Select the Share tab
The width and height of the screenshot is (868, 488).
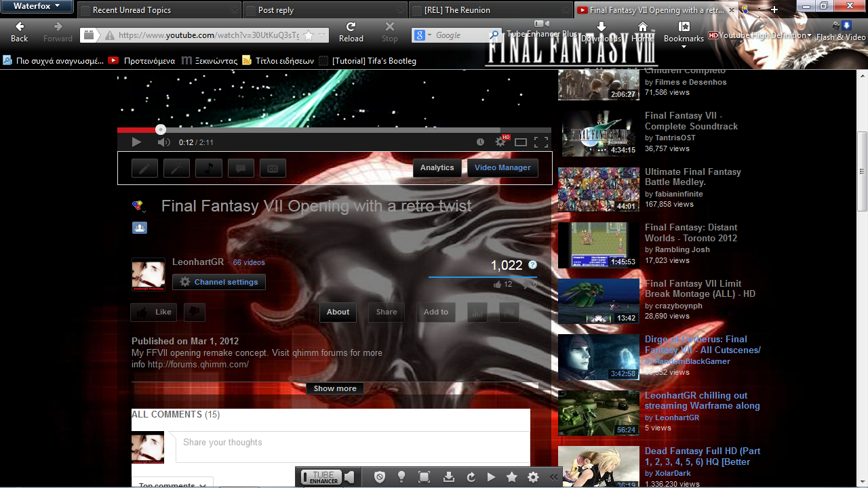pyautogui.click(x=387, y=312)
